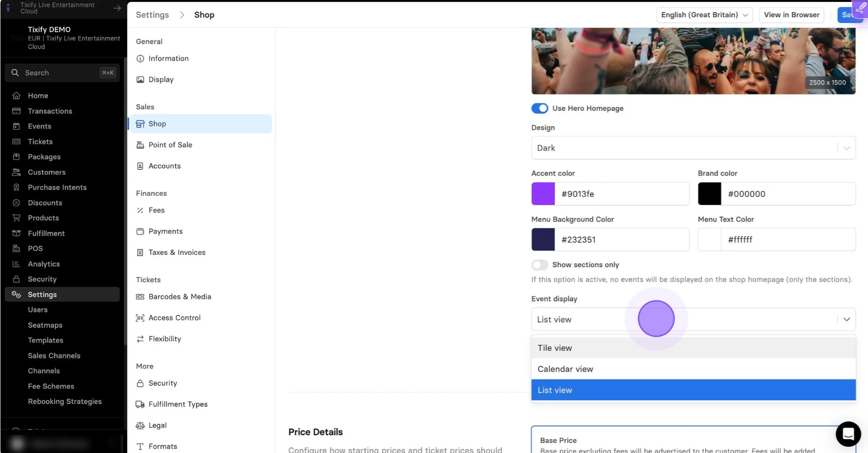Enable the Show sections only toggle

click(x=540, y=265)
